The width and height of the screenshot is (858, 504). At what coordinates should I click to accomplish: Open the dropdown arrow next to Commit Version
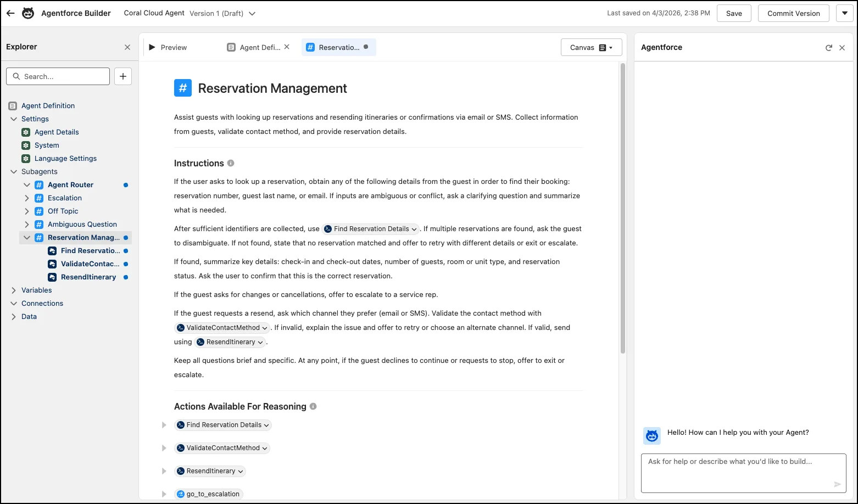pyautogui.click(x=844, y=13)
